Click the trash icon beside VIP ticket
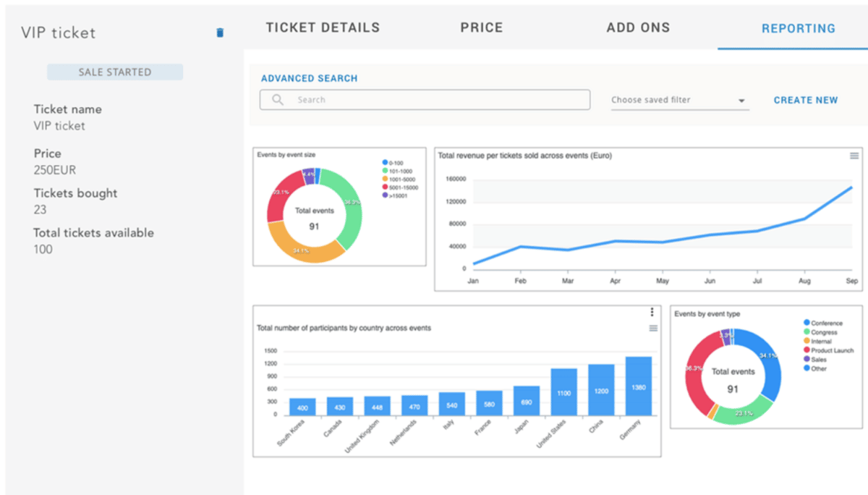Screen dimensions: 868x495 220,33
